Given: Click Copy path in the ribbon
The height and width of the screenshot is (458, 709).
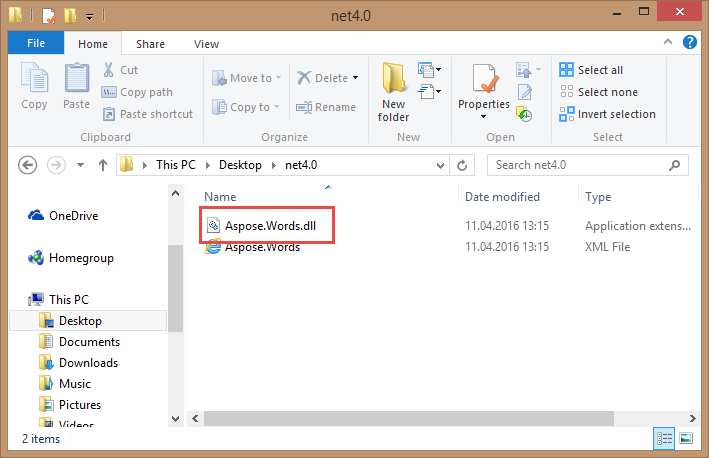Looking at the screenshot, I should (x=137, y=92).
